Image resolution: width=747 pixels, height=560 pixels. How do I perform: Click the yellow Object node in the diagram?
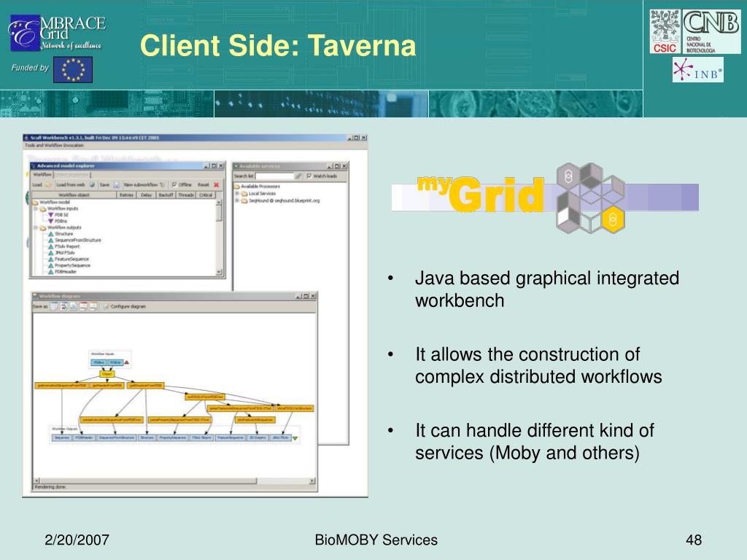point(107,374)
